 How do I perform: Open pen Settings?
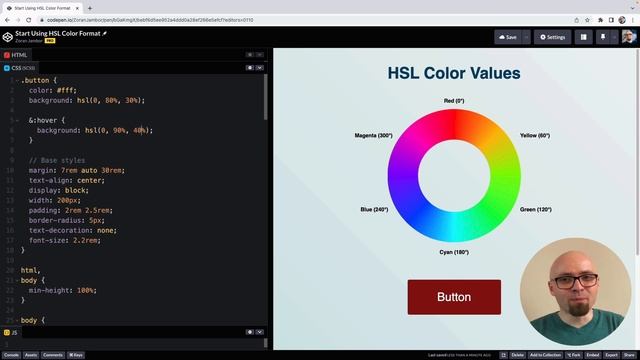tap(553, 37)
